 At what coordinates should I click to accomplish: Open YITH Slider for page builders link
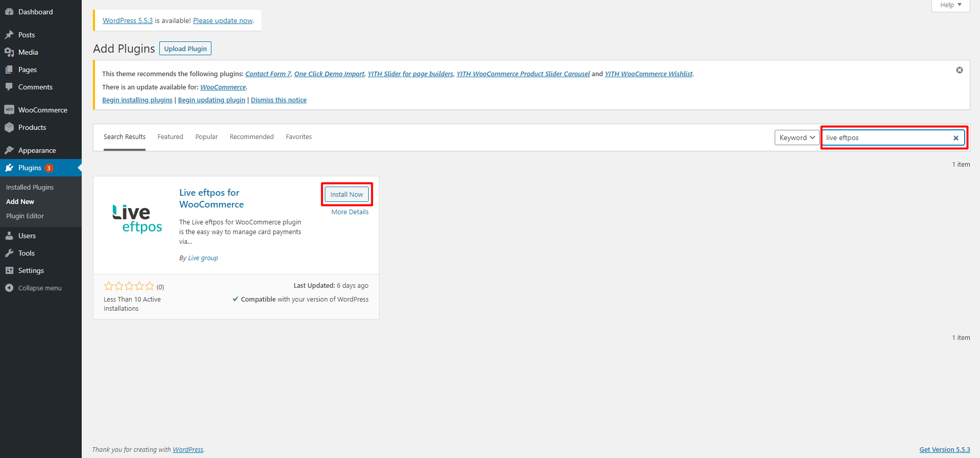[411, 74]
